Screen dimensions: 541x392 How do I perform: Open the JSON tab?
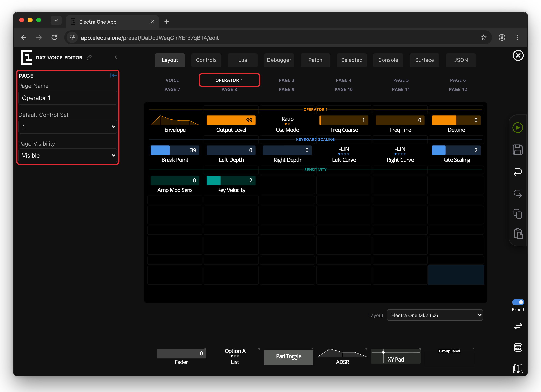[x=461, y=60]
